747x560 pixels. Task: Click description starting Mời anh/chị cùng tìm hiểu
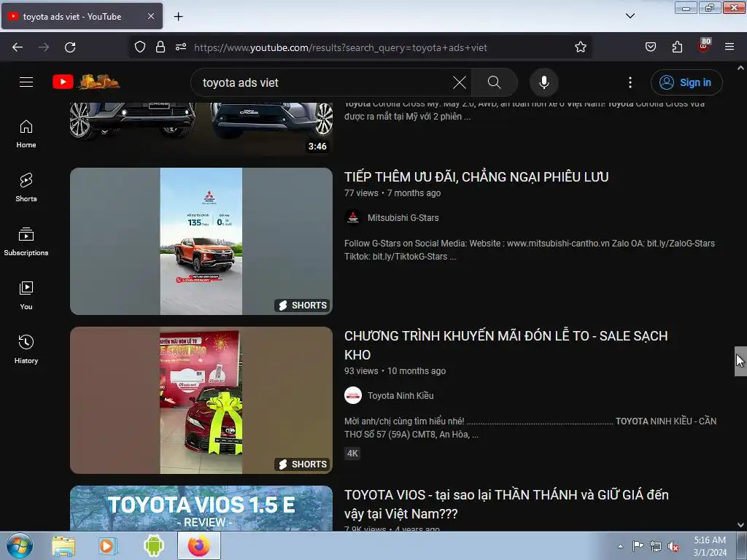coord(530,427)
